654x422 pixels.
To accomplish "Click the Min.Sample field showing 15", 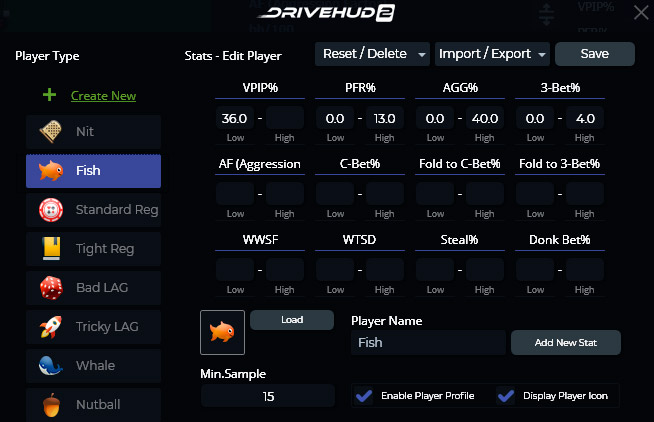I will pyautogui.click(x=268, y=396).
